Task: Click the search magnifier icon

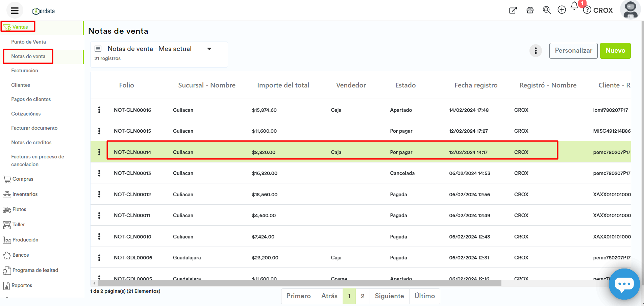Action: [546, 10]
